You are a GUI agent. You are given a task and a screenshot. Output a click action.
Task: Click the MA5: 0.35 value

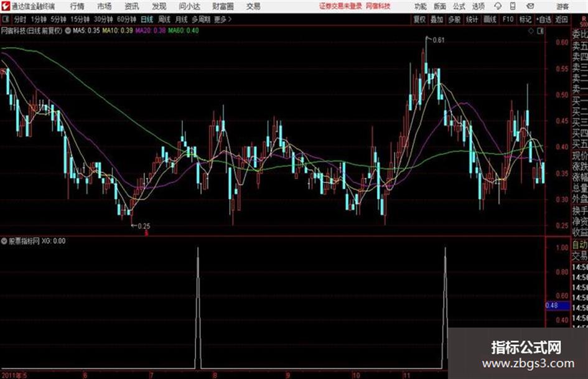pyautogui.click(x=86, y=30)
